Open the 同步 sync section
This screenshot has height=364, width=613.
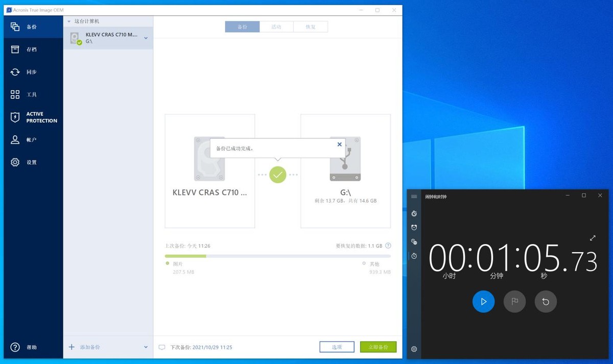coord(33,72)
